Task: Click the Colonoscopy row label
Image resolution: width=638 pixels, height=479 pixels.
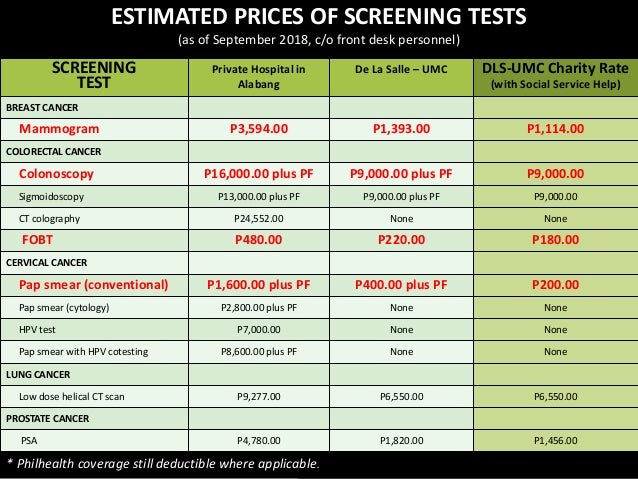Action: 56,174
